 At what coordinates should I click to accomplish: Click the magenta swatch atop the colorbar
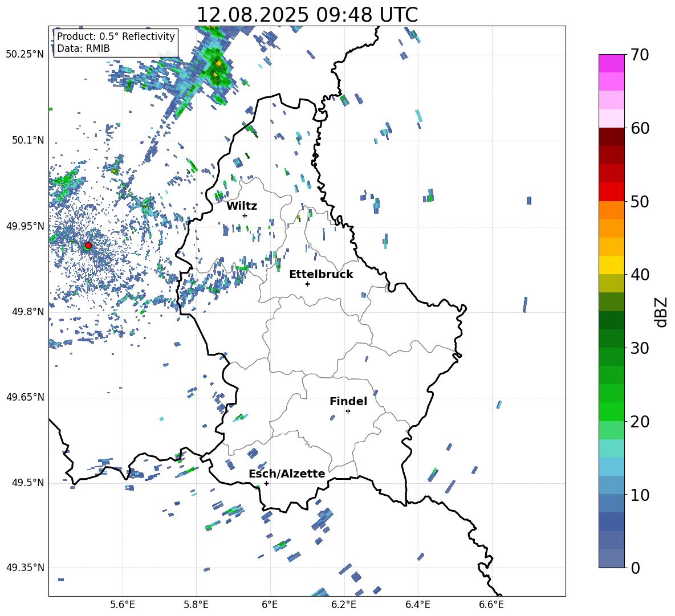[x=612, y=63]
